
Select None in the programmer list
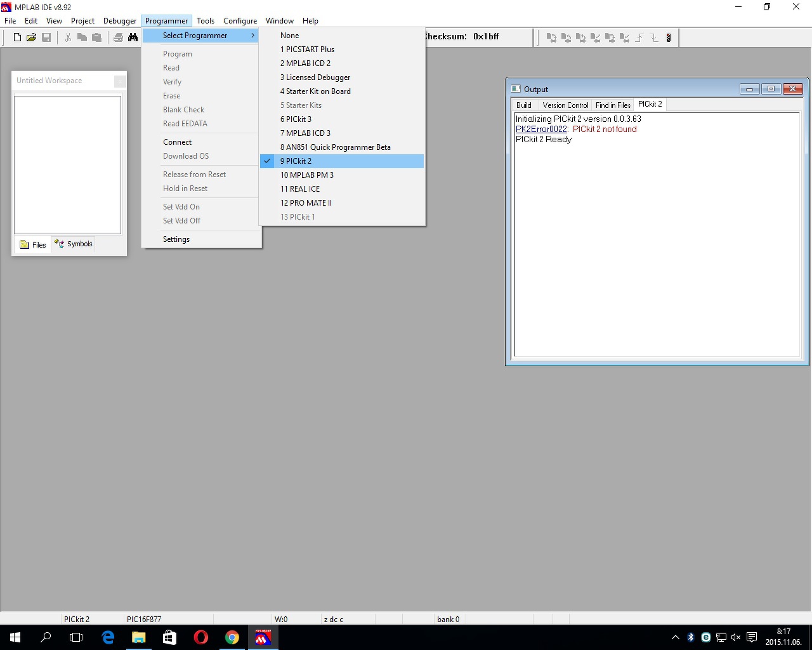[x=342, y=36]
